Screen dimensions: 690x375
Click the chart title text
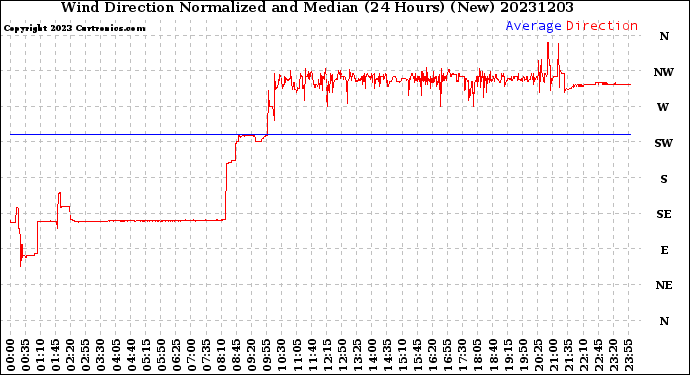pyautogui.click(x=317, y=7)
